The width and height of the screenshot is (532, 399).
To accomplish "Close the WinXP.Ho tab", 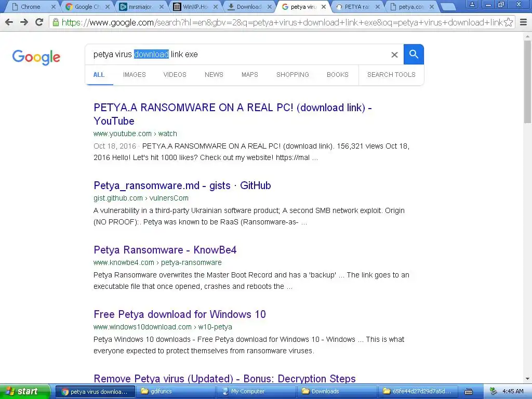I will click(216, 7).
